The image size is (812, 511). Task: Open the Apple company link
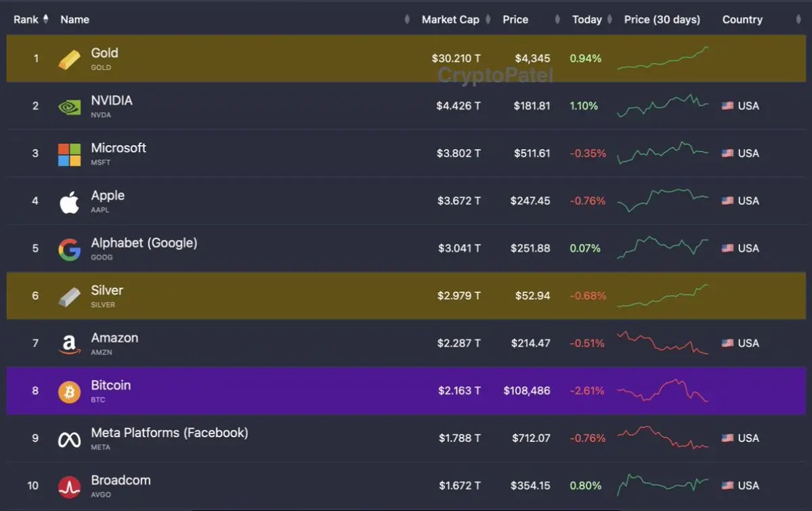[x=108, y=196]
